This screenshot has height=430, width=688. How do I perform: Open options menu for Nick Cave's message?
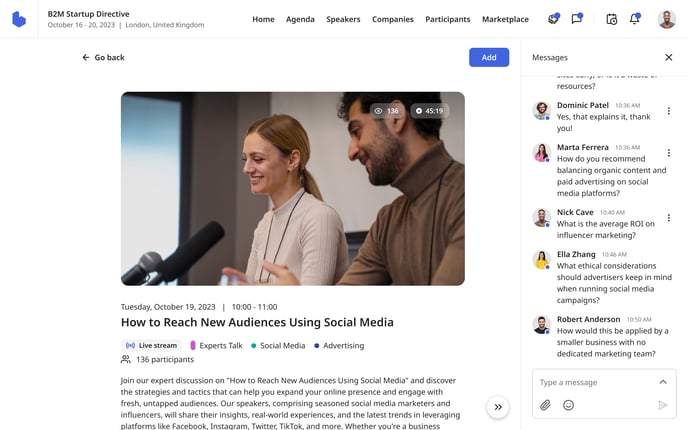coord(668,218)
